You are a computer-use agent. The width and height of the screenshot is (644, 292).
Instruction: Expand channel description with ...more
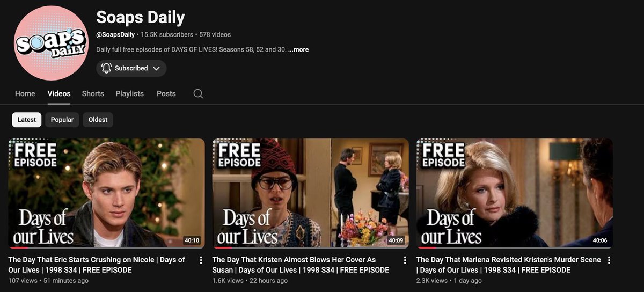[x=298, y=49]
